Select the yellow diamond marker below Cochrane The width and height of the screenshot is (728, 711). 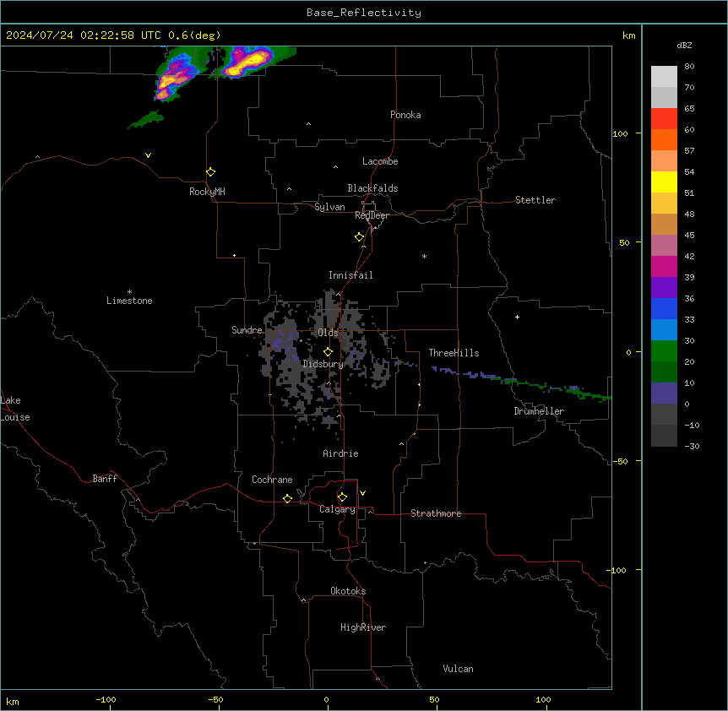click(287, 498)
